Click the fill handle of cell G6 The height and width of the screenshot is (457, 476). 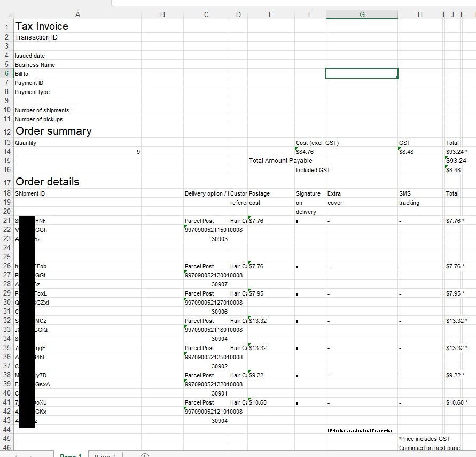pyautogui.click(x=397, y=78)
